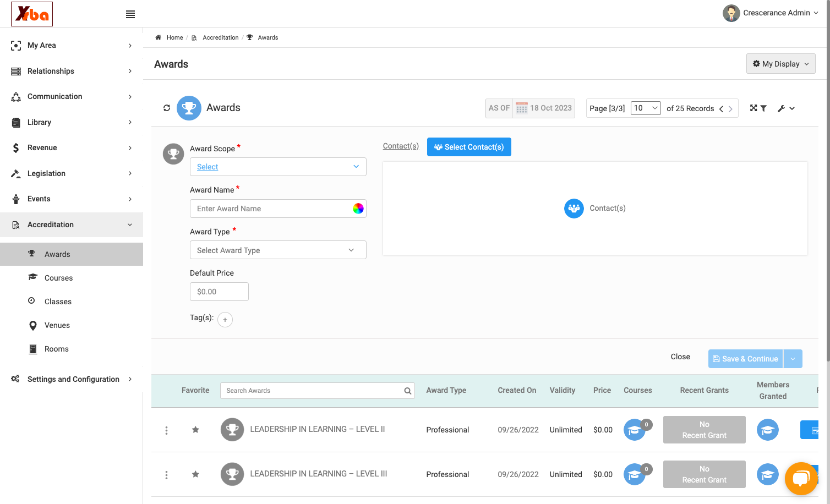
Task: Open Venues in the sidebar
Action: [57, 325]
